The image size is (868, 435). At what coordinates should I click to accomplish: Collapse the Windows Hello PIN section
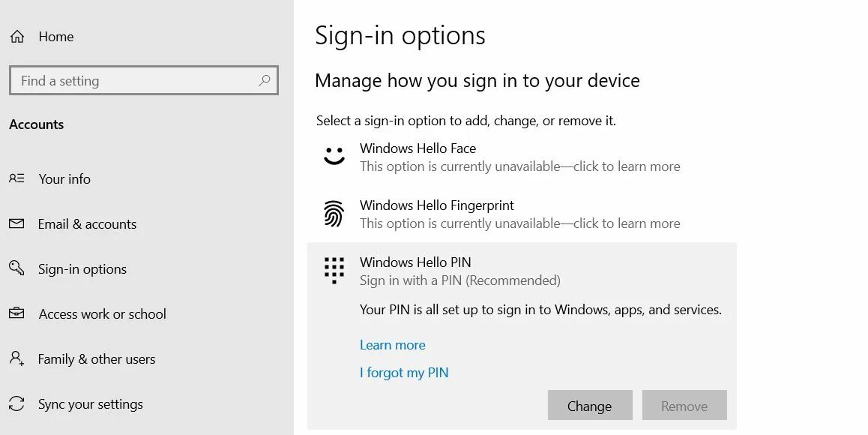pos(415,262)
